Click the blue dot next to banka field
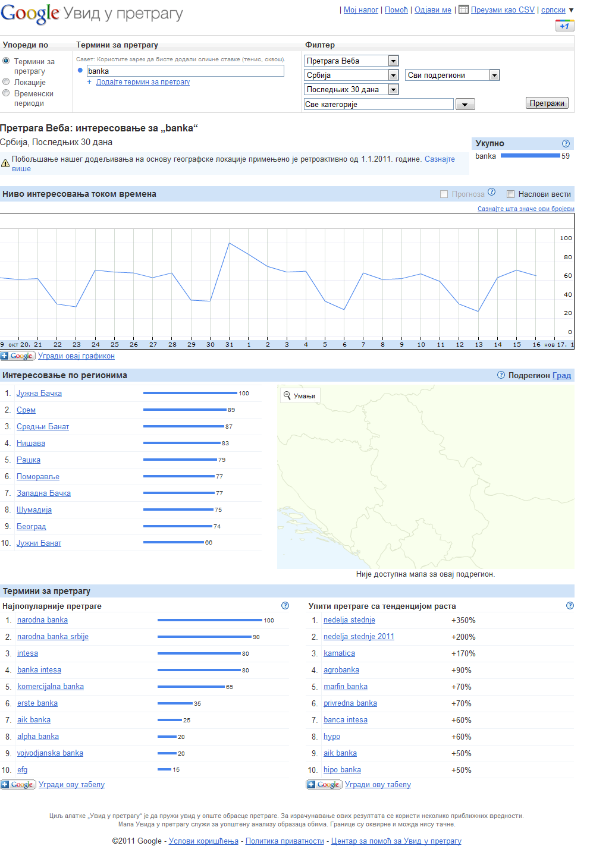 (80, 70)
